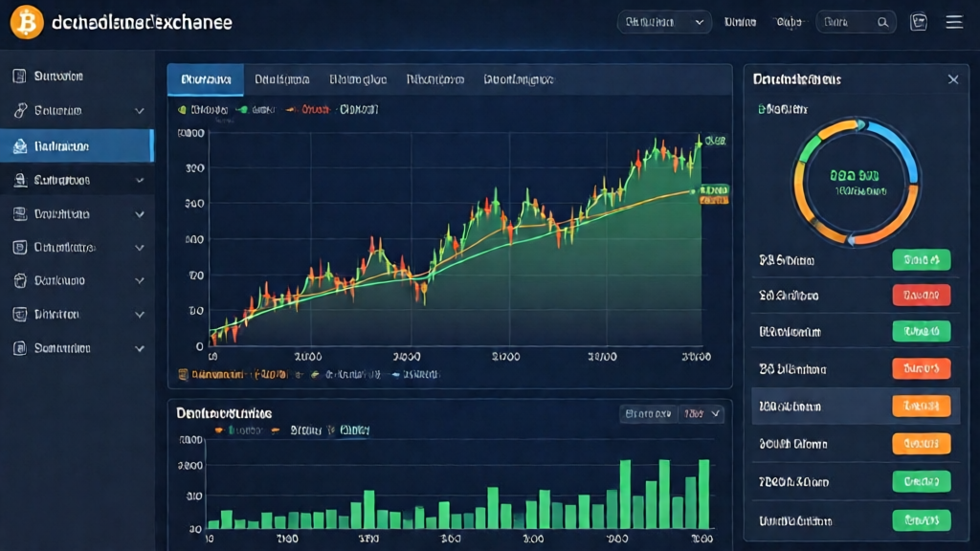This screenshot has width=980, height=551.
Task: Click the orange Bitcoin logo in the header
Action: (27, 22)
